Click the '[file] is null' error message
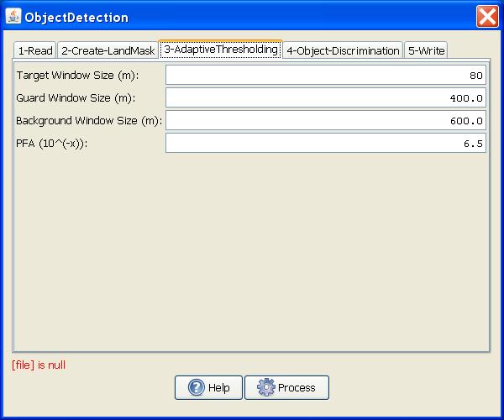Viewport: 504px width, 420px height. click(39, 365)
